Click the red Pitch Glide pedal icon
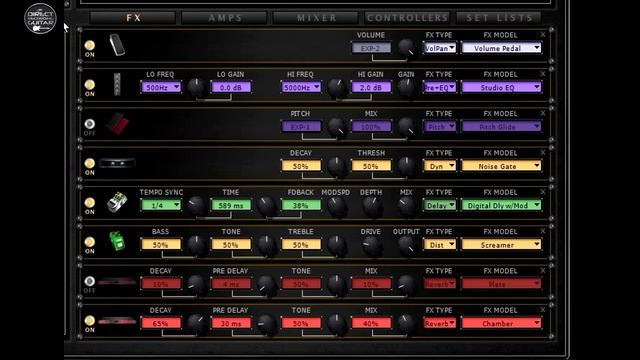Image resolution: width=640 pixels, height=360 pixels. [x=118, y=124]
